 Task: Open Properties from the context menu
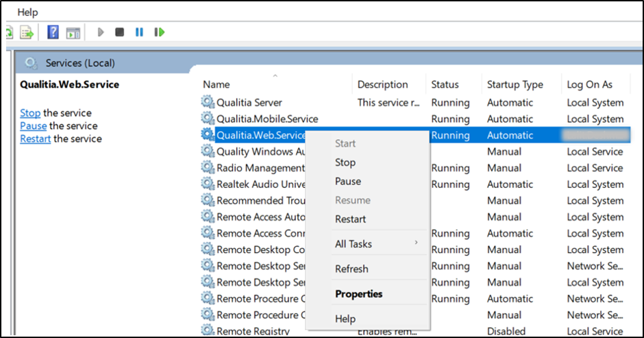[358, 294]
